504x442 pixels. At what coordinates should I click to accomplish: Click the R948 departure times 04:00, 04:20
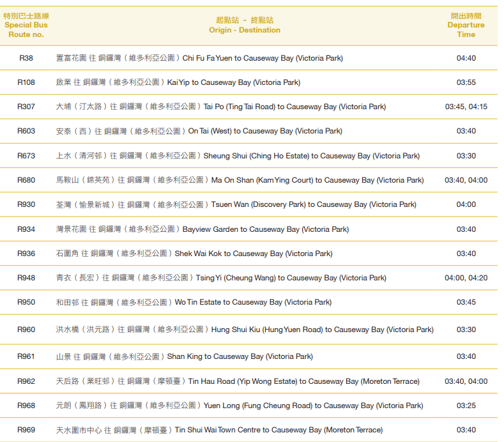466,278
